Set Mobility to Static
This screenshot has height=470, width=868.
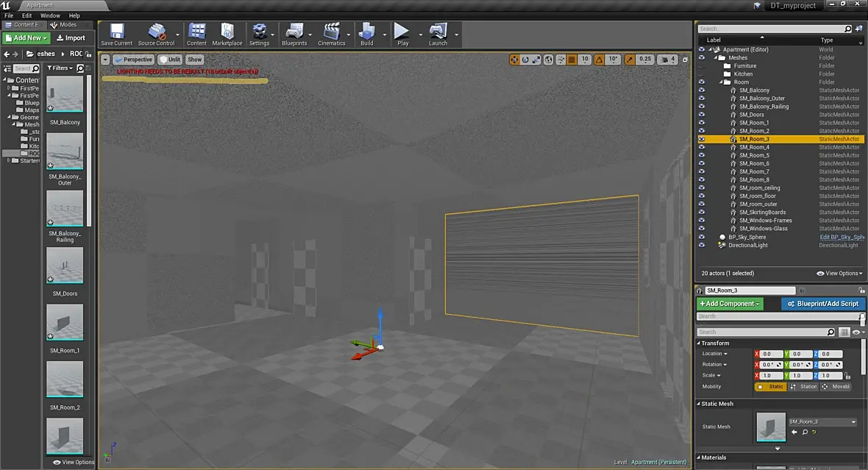coord(770,386)
